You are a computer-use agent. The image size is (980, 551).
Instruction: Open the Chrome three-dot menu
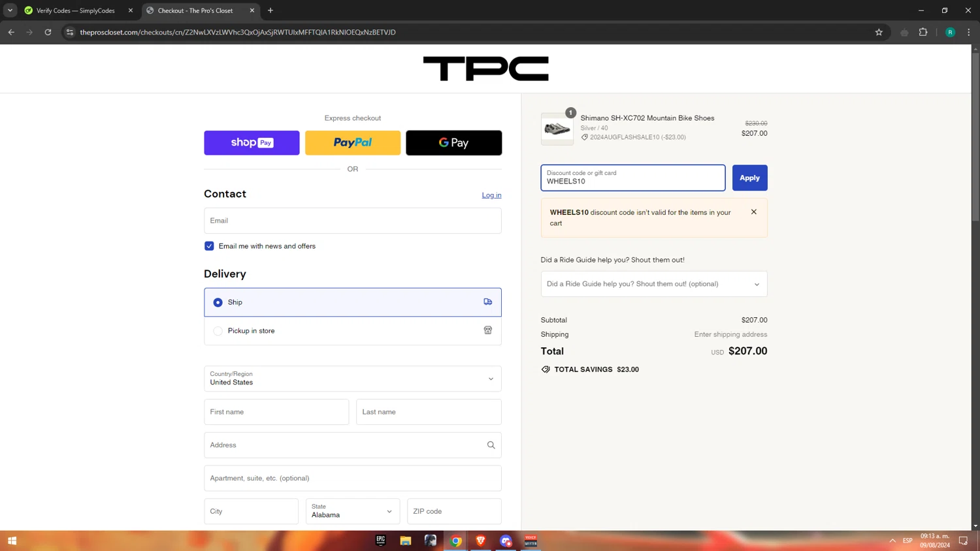pyautogui.click(x=968, y=32)
